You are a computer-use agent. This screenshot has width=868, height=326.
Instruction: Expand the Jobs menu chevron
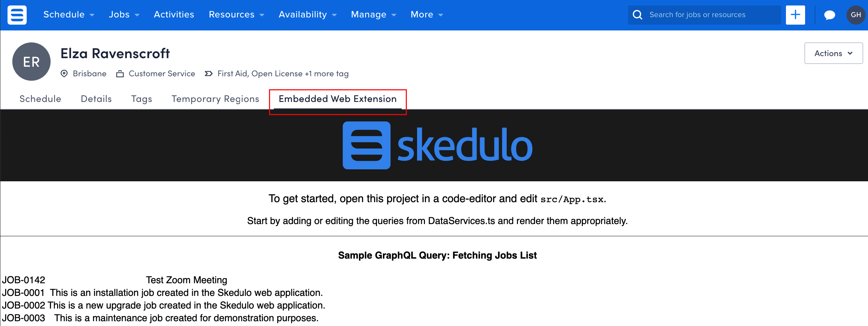coord(137,15)
